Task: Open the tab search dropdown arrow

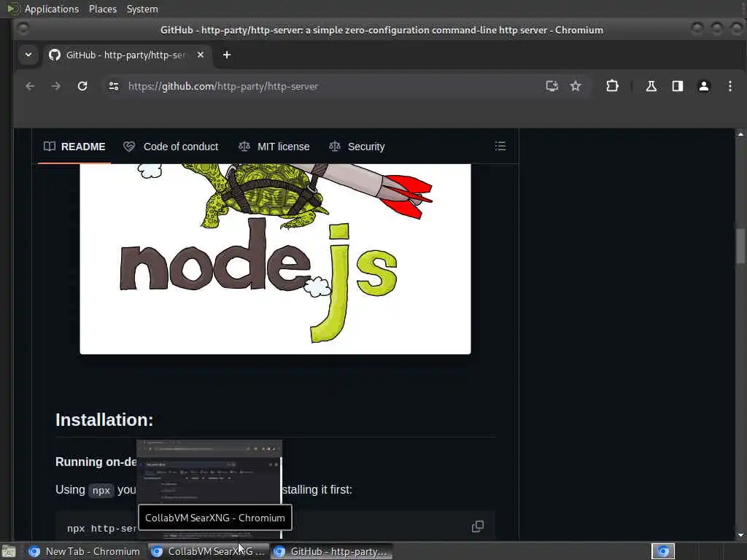Action: [x=28, y=55]
